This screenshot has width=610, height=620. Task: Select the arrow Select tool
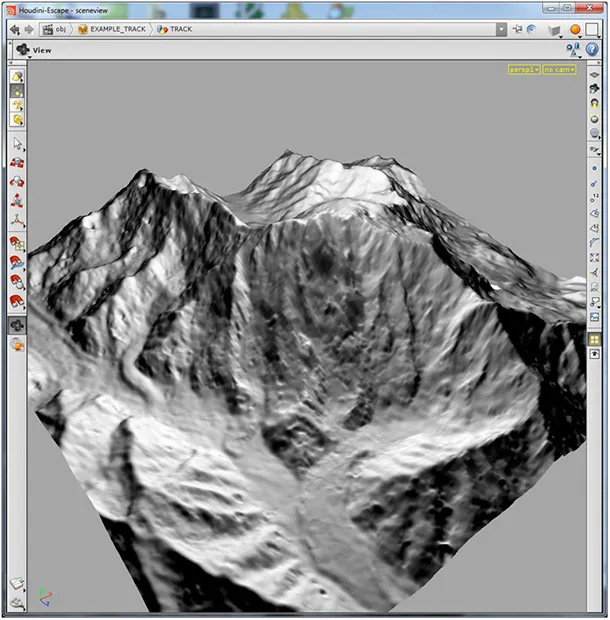coord(17,144)
